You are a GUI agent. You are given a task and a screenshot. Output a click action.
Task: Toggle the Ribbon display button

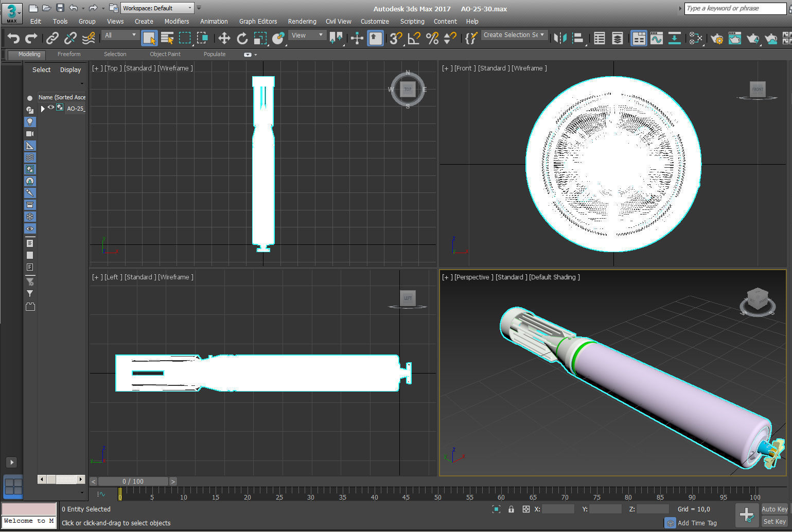click(x=639, y=38)
